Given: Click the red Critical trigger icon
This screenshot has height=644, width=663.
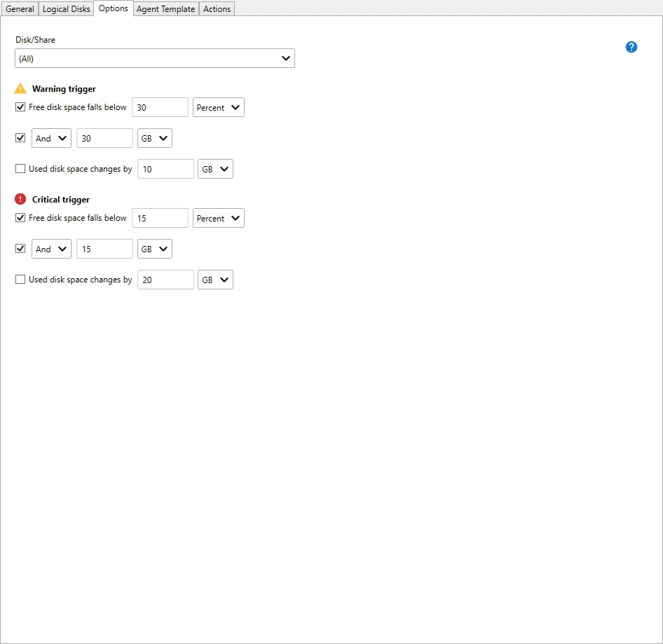Looking at the screenshot, I should pyautogui.click(x=20, y=200).
